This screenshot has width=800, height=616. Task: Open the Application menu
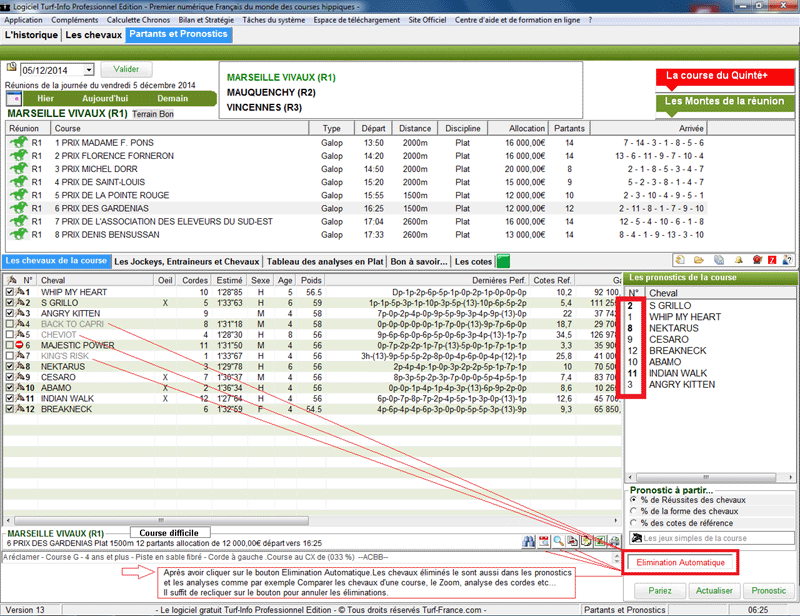[23, 20]
